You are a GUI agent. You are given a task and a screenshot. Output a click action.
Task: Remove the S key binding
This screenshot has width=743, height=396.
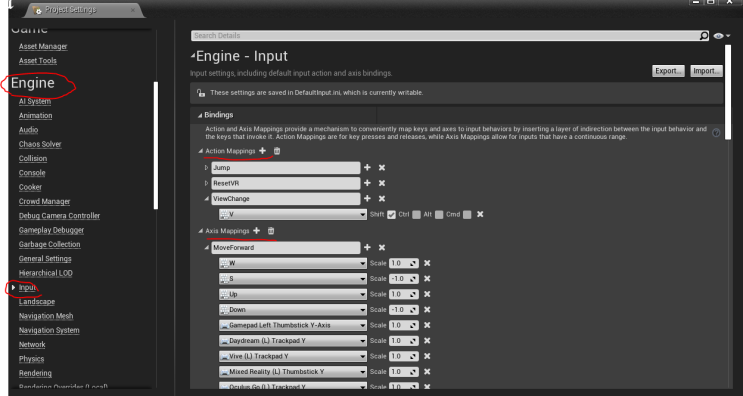pyautogui.click(x=427, y=279)
